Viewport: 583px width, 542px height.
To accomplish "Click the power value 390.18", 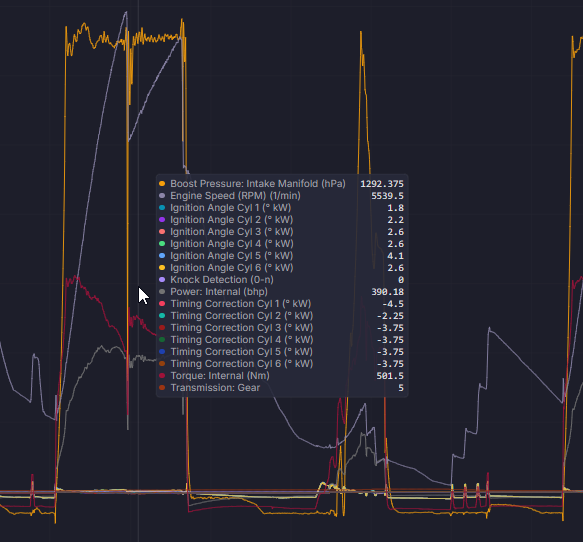I will point(387,292).
